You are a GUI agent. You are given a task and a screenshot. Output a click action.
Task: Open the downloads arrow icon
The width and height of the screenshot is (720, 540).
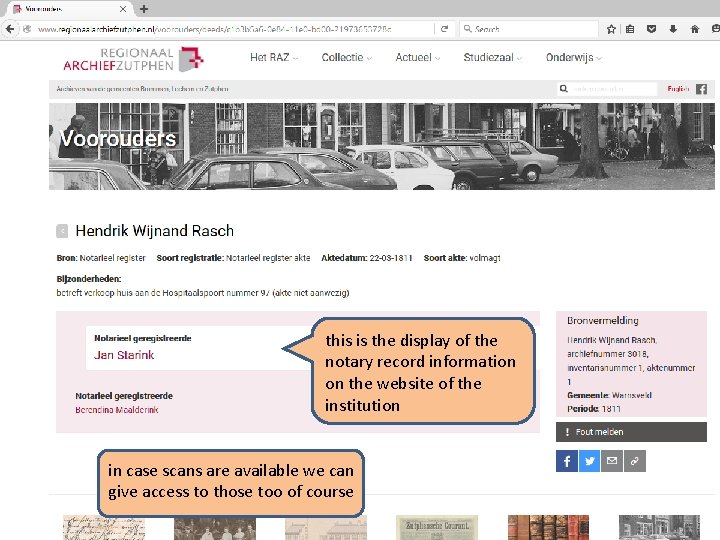673,29
